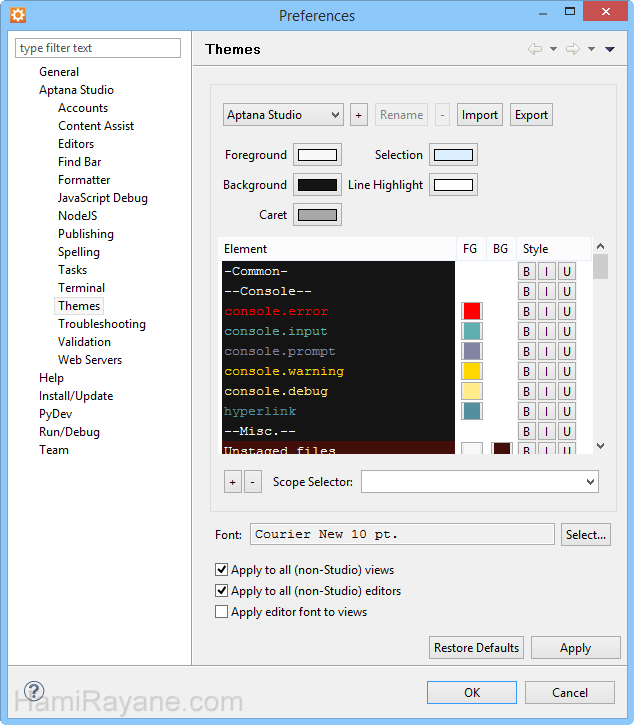Click the red FG swatch for console.error
Viewport: 634px width, 725px height.
pos(472,311)
